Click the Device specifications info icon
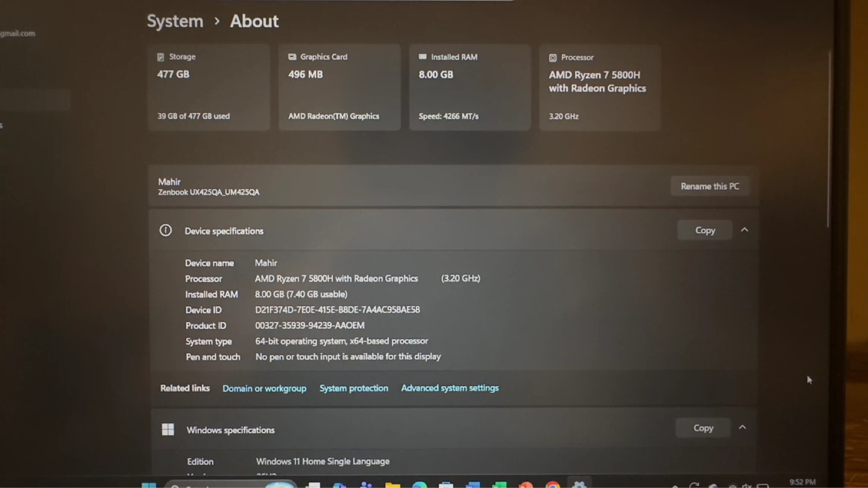Viewport: 868px width, 488px height. 165,230
